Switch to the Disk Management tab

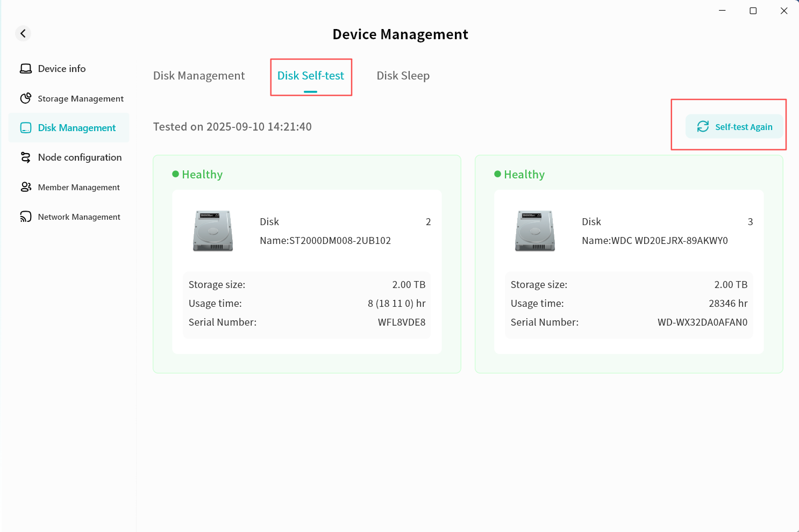[198, 76]
